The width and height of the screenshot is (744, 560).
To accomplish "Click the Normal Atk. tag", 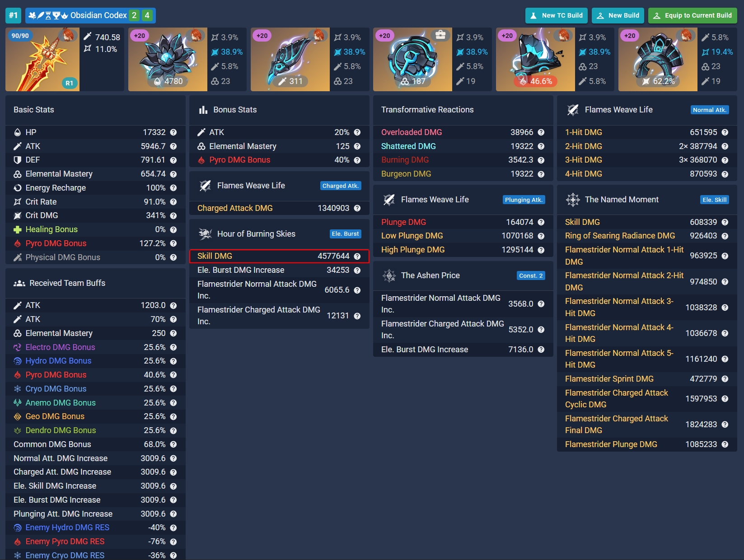I will tap(710, 110).
